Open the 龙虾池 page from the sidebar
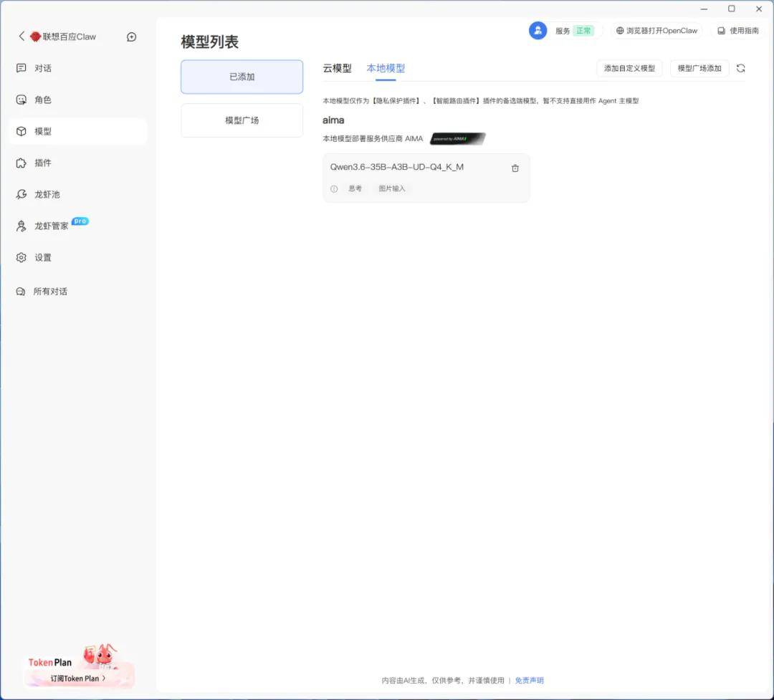The image size is (774, 700). pyautogui.click(x=78, y=194)
